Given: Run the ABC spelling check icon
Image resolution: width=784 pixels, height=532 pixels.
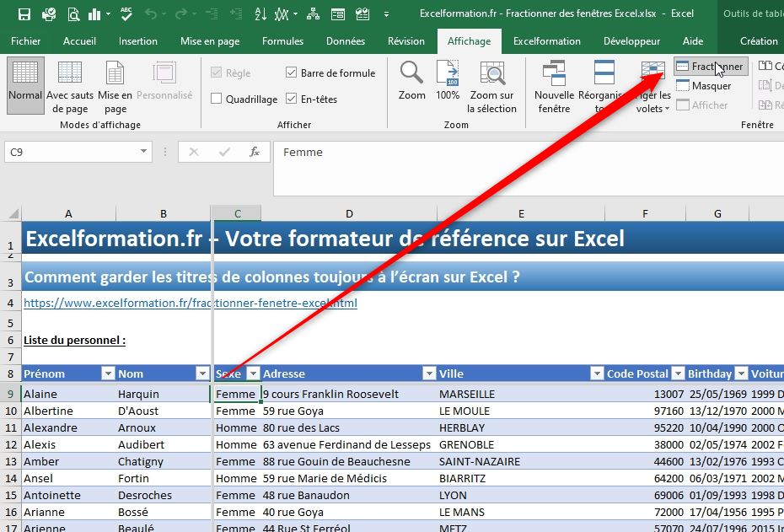Looking at the screenshot, I should [126, 14].
